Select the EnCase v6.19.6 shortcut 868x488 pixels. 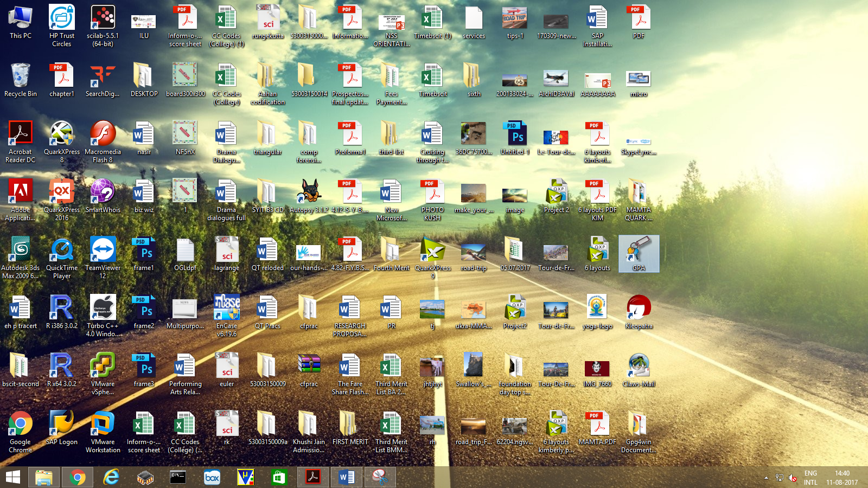(x=227, y=309)
